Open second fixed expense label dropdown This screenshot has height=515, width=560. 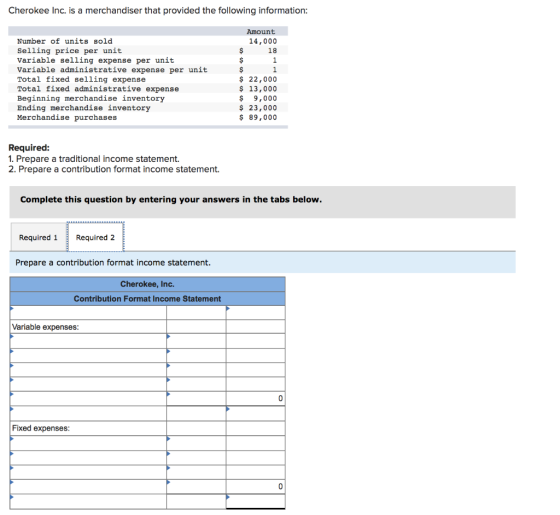[x=88, y=458]
